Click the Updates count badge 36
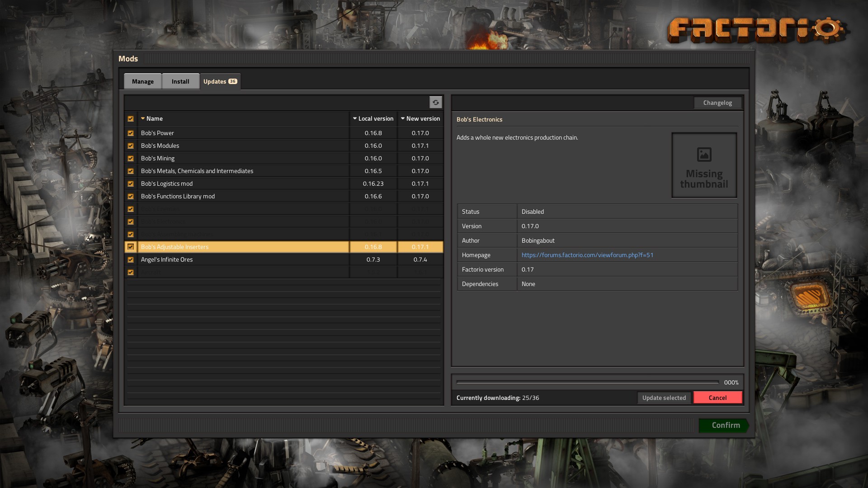Screen dimensions: 868x488 232,81
